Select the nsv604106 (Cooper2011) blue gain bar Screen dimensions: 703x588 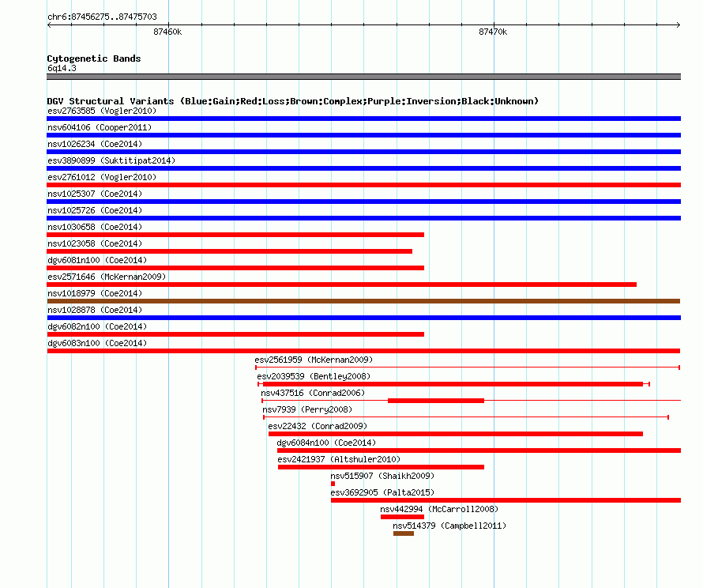pyautogui.click(x=363, y=135)
